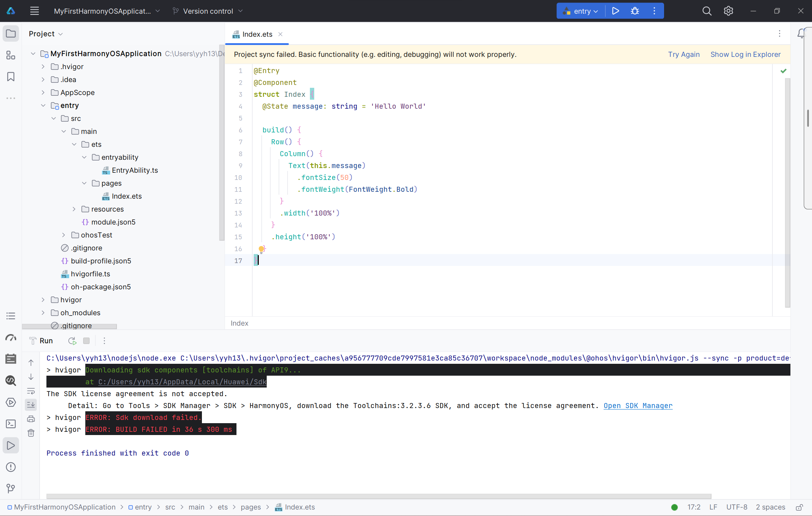Expand the ohosTest folder

[64, 235]
